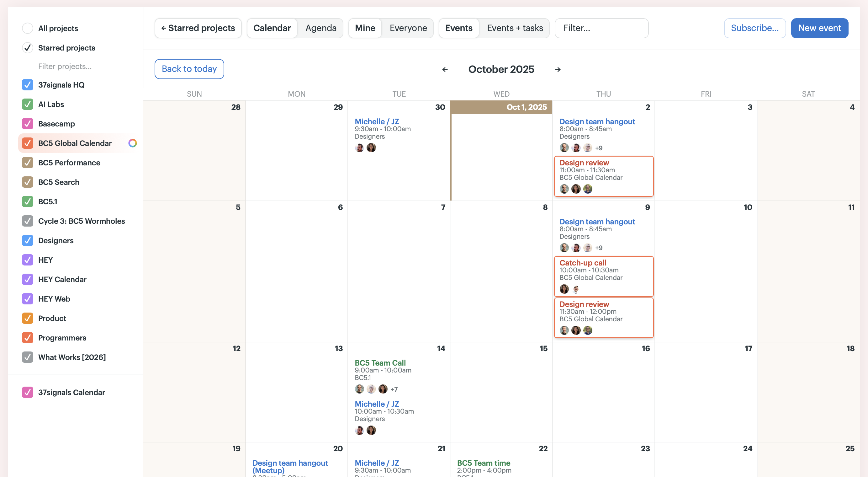Open the BC5 Team Call event
This screenshot has width=868, height=477.
380,363
